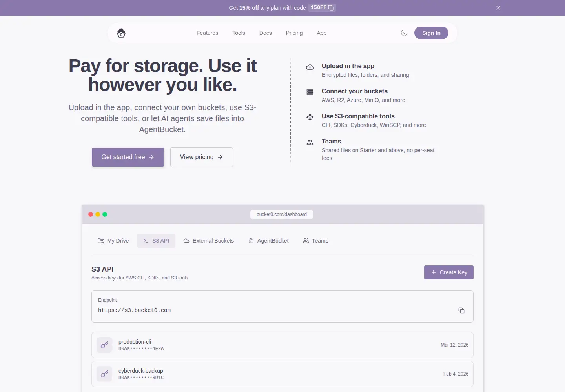Click the red window dot

pyautogui.click(x=91, y=214)
